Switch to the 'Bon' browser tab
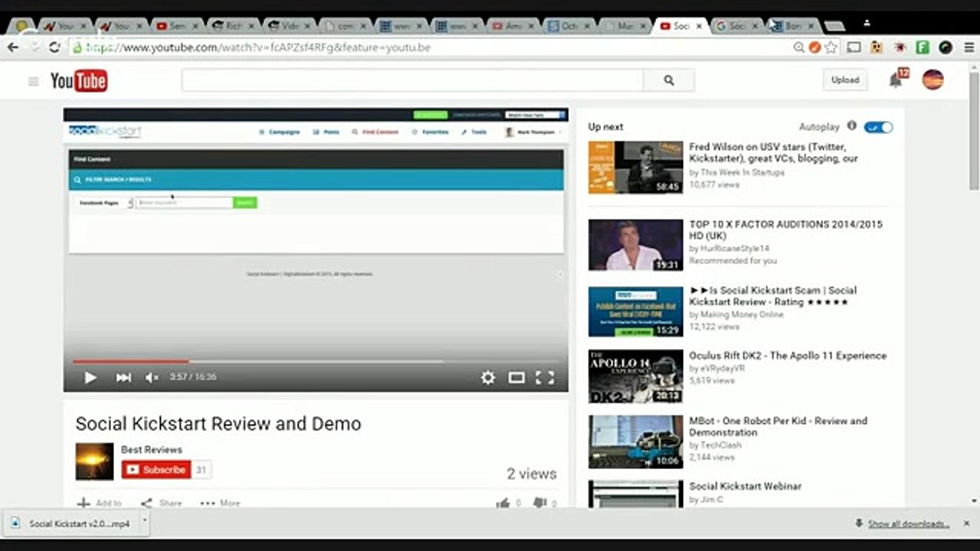 pos(792,26)
